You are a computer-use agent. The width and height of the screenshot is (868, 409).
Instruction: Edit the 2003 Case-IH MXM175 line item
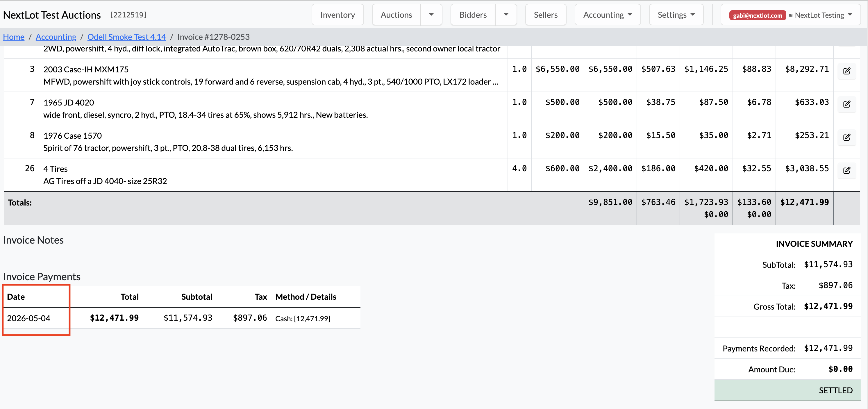(846, 71)
